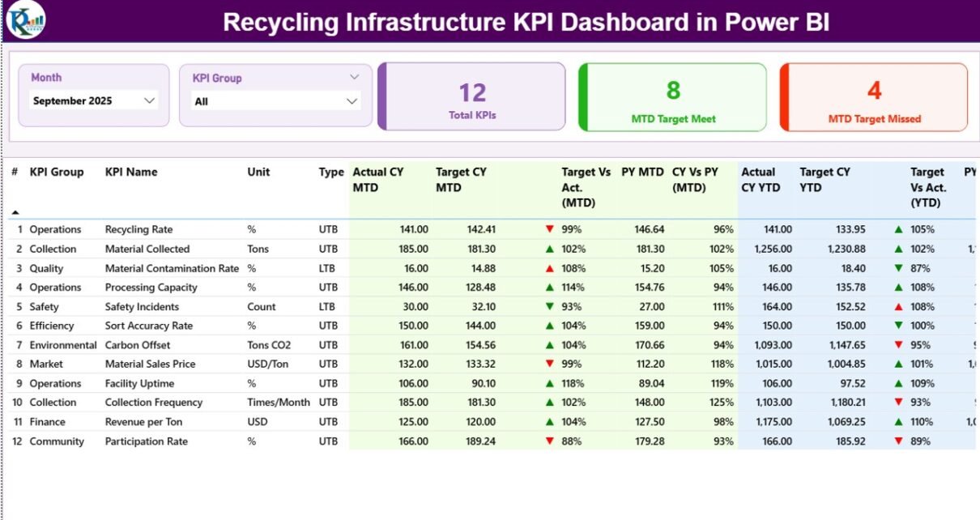Sort by the KPI Name column header
Viewport: 980px width, 520px height.
131,172
